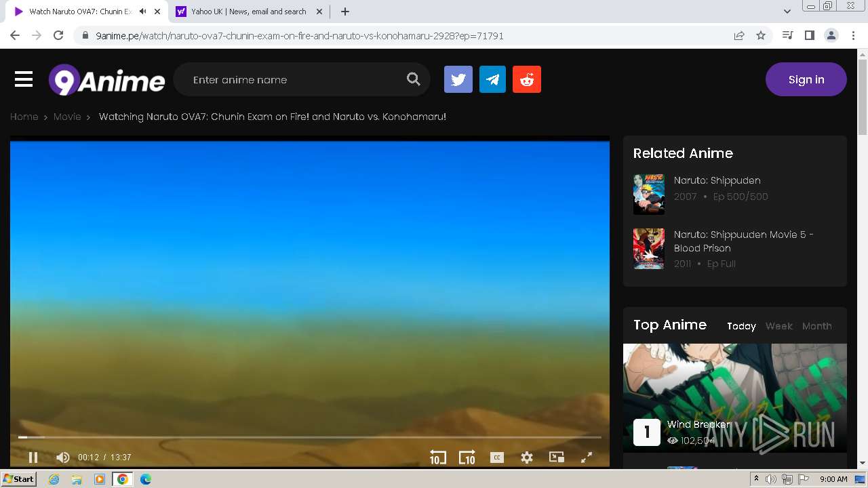View site information lock icon
The height and width of the screenshot is (488, 868).
coord(85,36)
